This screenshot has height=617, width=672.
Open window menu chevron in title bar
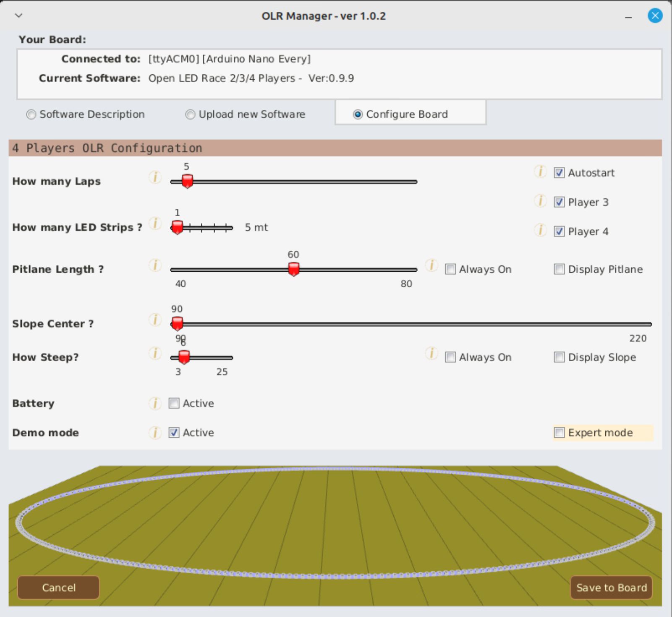pos(18,16)
